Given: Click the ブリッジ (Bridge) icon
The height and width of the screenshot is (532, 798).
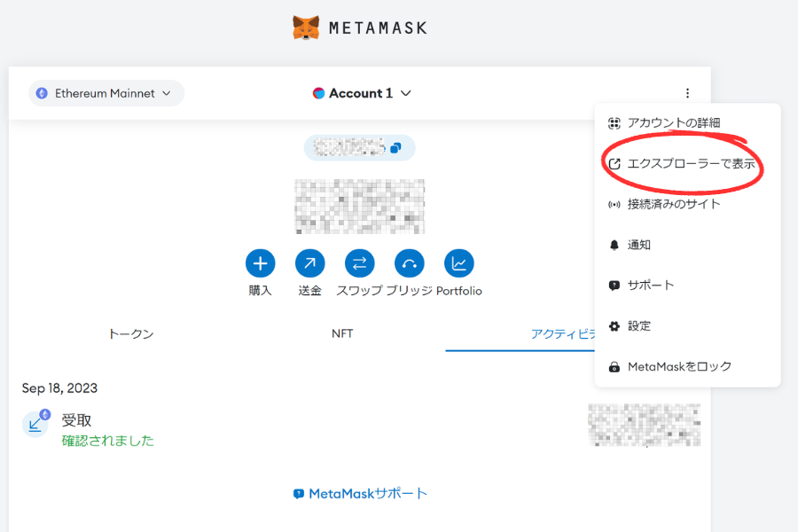Looking at the screenshot, I should coord(409,263).
